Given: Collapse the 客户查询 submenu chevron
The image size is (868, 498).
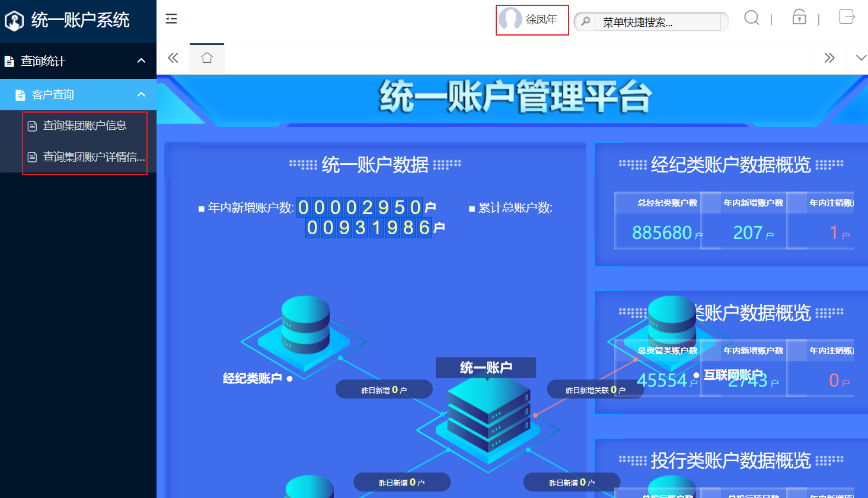Looking at the screenshot, I should 141,94.
